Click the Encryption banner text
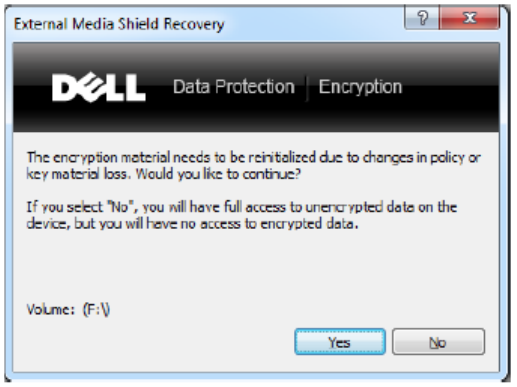517x387 pixels. (360, 87)
